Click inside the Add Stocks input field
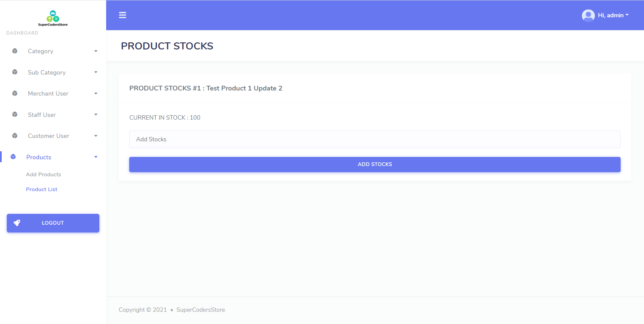This screenshot has width=644, height=324. click(374, 139)
